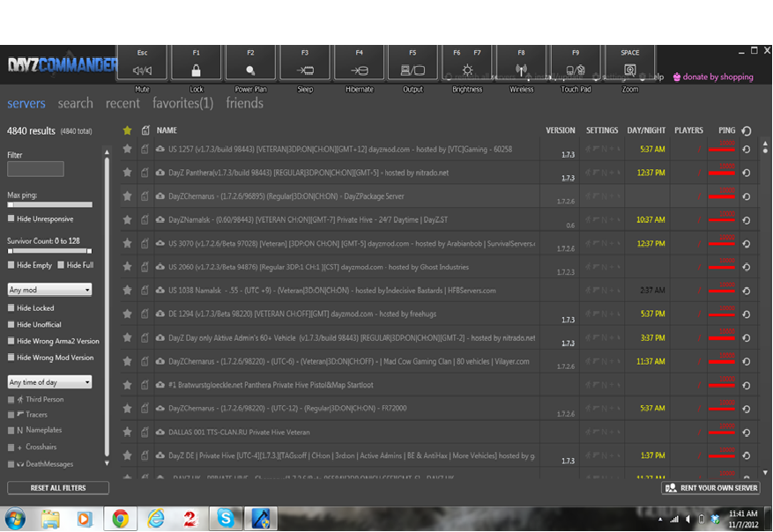This screenshot has height=532, width=773.
Task: Sort the server list by the Players column
Action: (688, 130)
